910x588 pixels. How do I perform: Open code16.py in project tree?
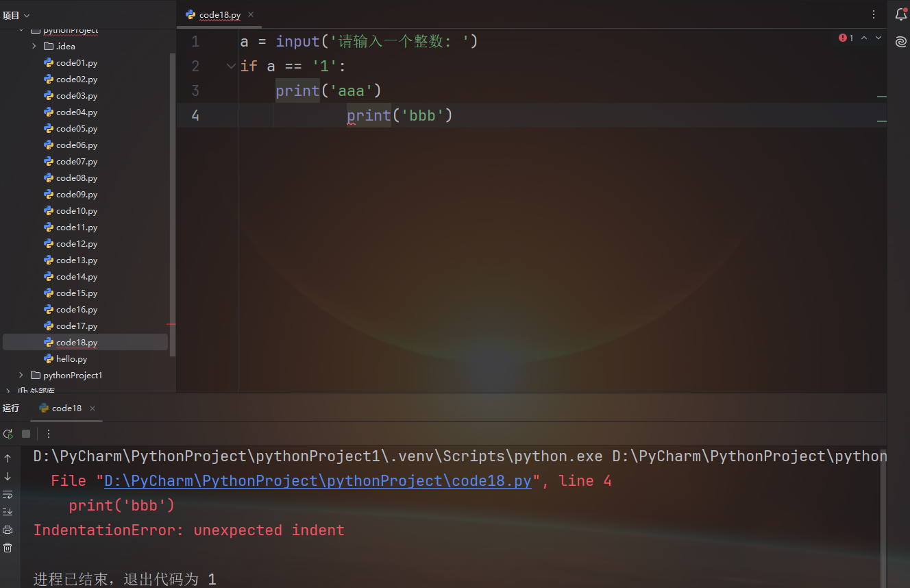coord(77,310)
